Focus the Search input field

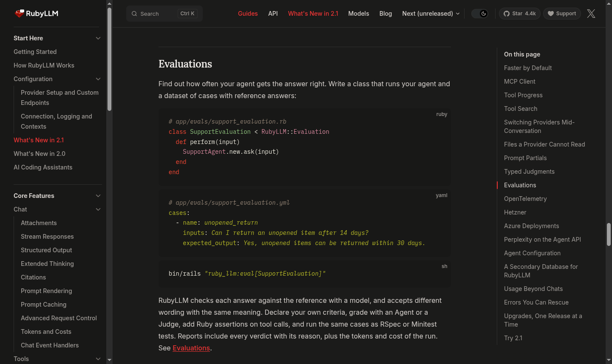(164, 14)
